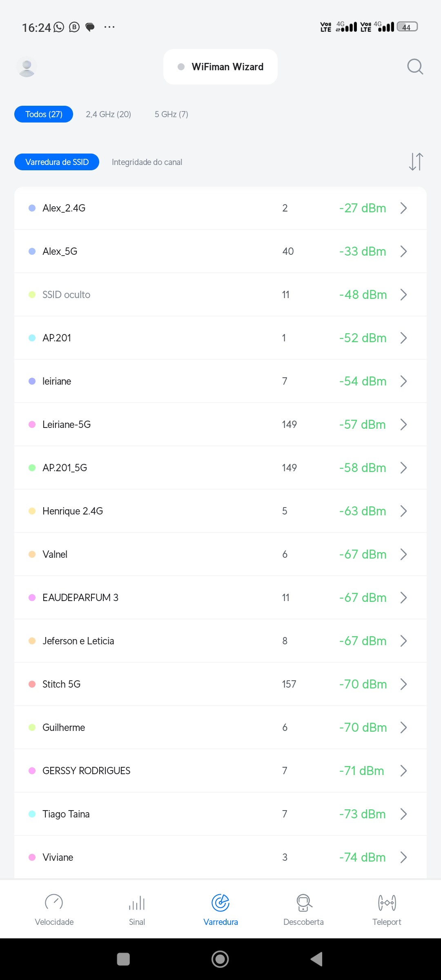Tap the profile avatar icon
441x980 pixels.
27,67
